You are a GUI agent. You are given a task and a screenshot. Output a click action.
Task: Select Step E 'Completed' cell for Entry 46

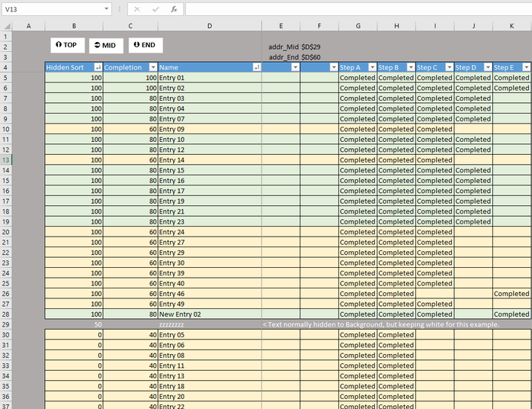click(511, 294)
